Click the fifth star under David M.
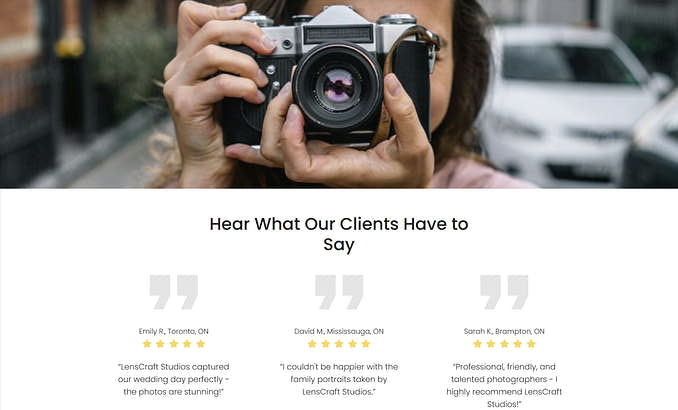Screen dimensions: 678x410 (366, 344)
